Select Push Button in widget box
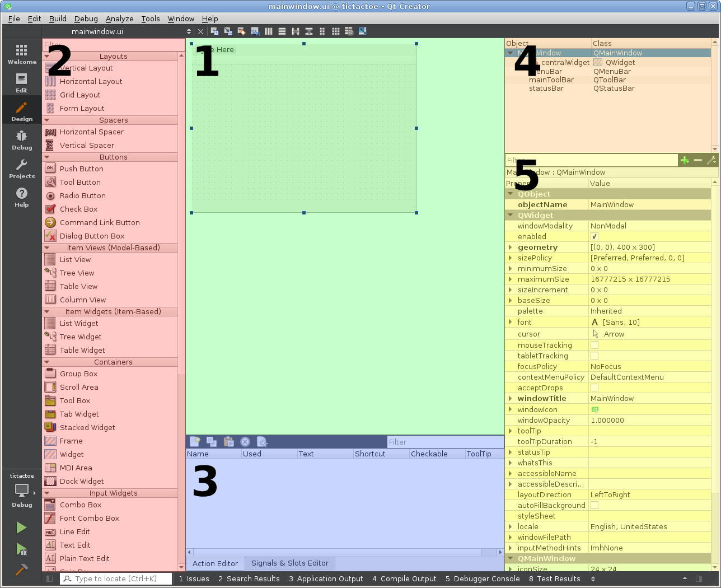 (81, 169)
